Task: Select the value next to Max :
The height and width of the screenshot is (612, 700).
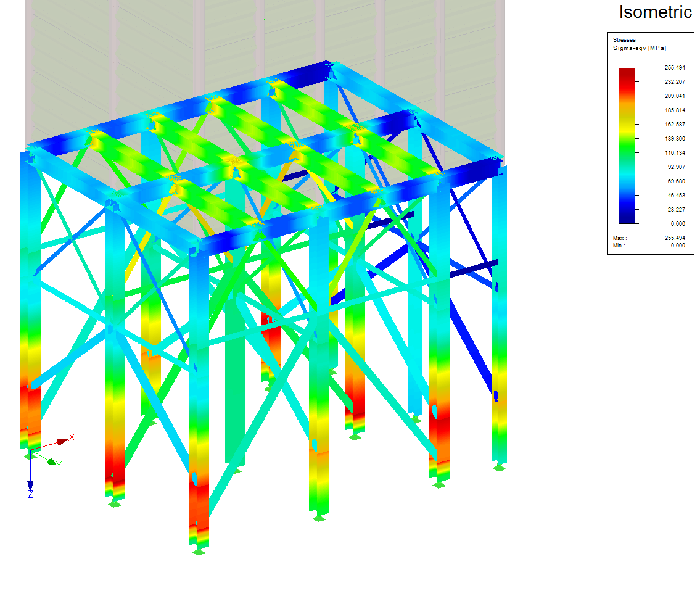Action: [675, 238]
